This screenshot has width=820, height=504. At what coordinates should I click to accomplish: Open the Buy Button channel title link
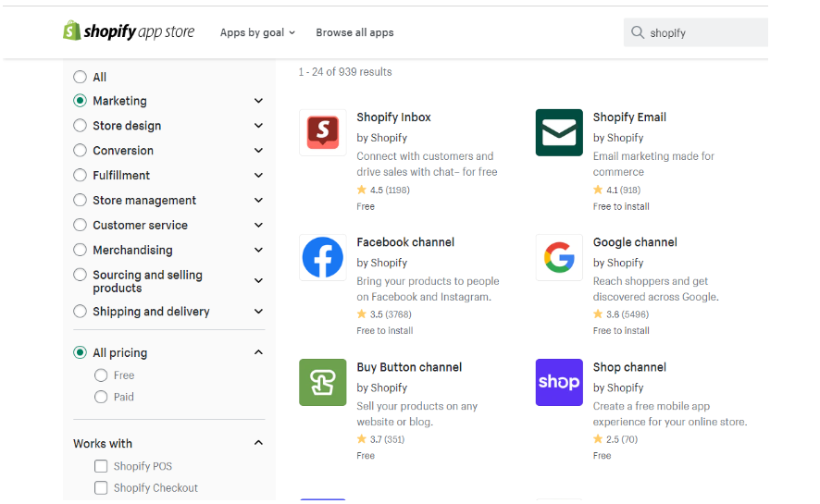pos(409,367)
